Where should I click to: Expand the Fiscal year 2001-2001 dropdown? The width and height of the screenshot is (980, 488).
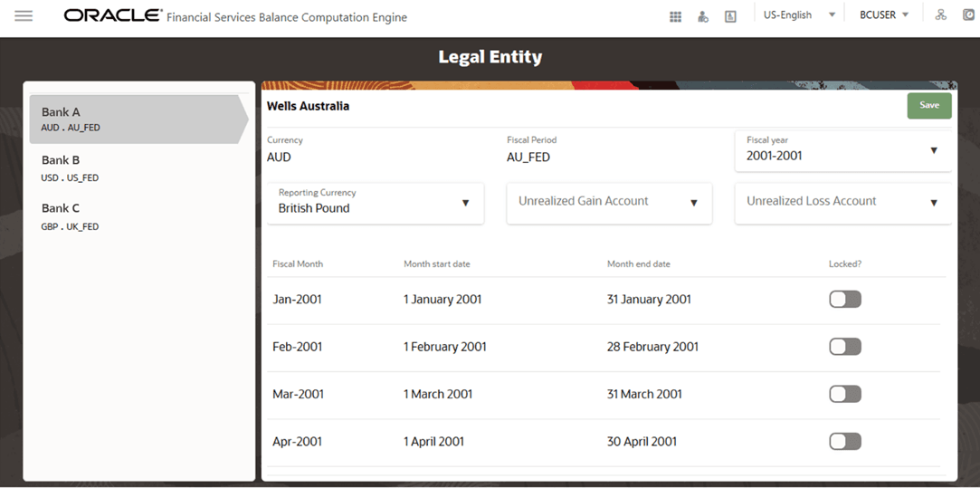843,150
